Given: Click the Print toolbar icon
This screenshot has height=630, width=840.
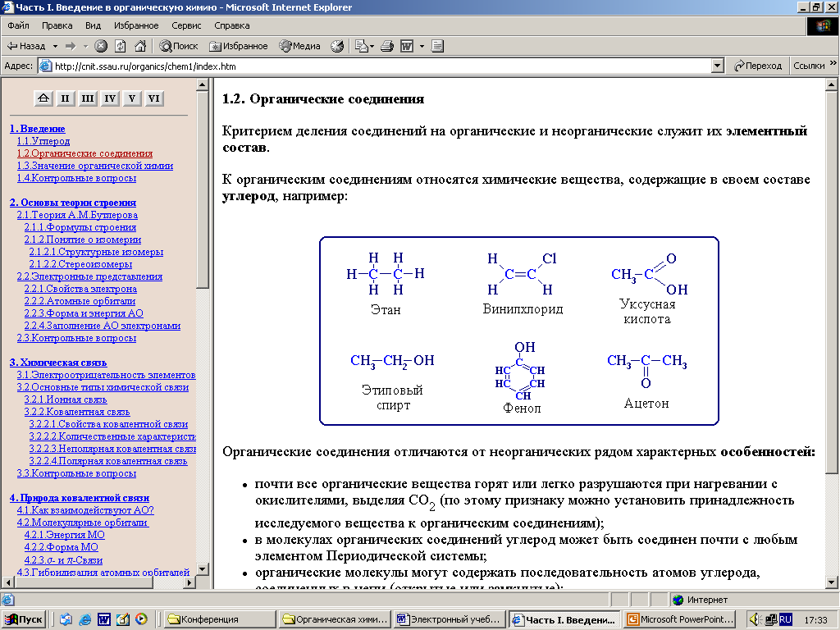Looking at the screenshot, I should coord(387,46).
